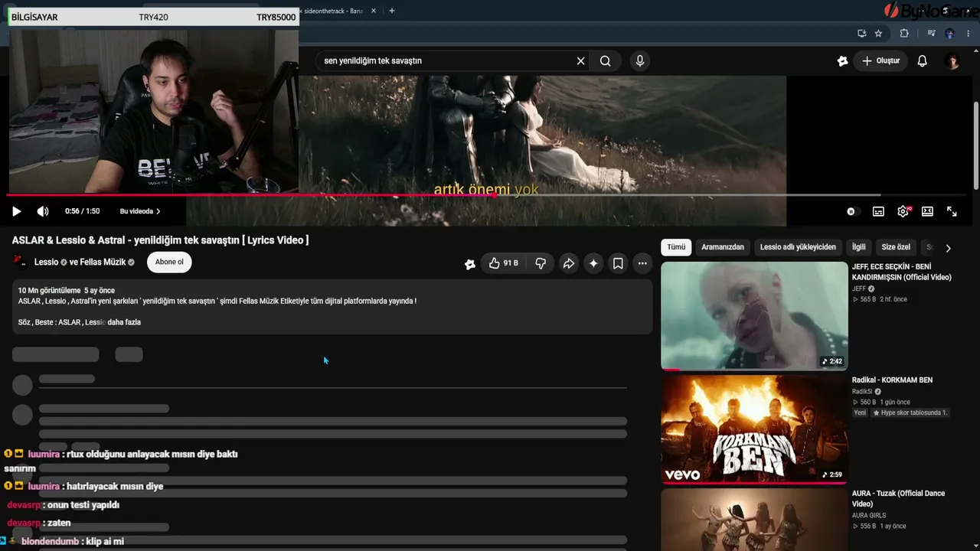980x551 pixels.
Task: Click the badge icon beside Oluştur
Action: pyautogui.click(x=842, y=61)
